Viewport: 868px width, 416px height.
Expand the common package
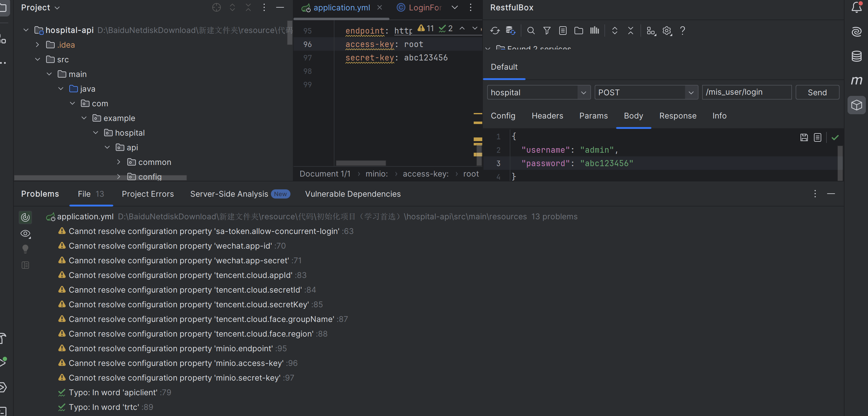pyautogui.click(x=118, y=162)
